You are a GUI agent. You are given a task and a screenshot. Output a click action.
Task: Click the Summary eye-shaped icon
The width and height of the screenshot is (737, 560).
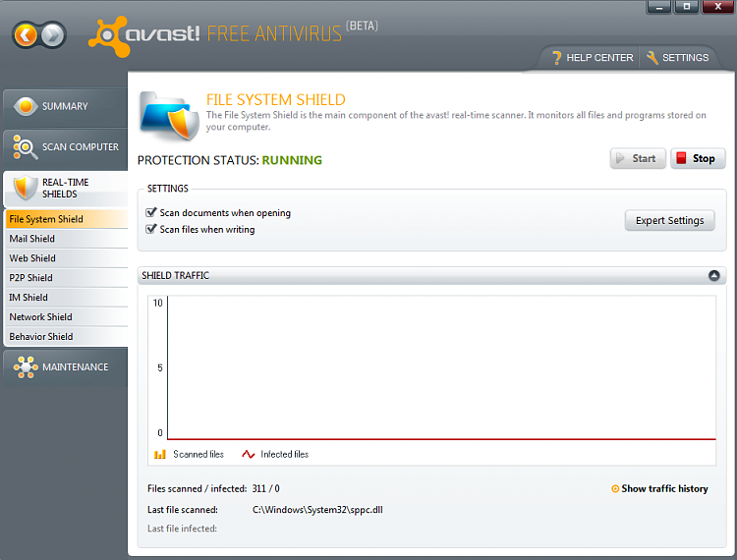coord(26,107)
